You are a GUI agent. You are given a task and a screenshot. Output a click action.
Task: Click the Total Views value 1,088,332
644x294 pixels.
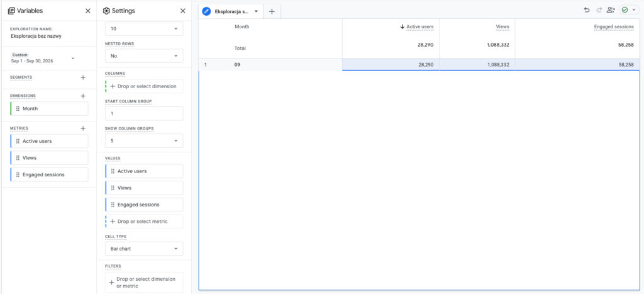pos(497,45)
